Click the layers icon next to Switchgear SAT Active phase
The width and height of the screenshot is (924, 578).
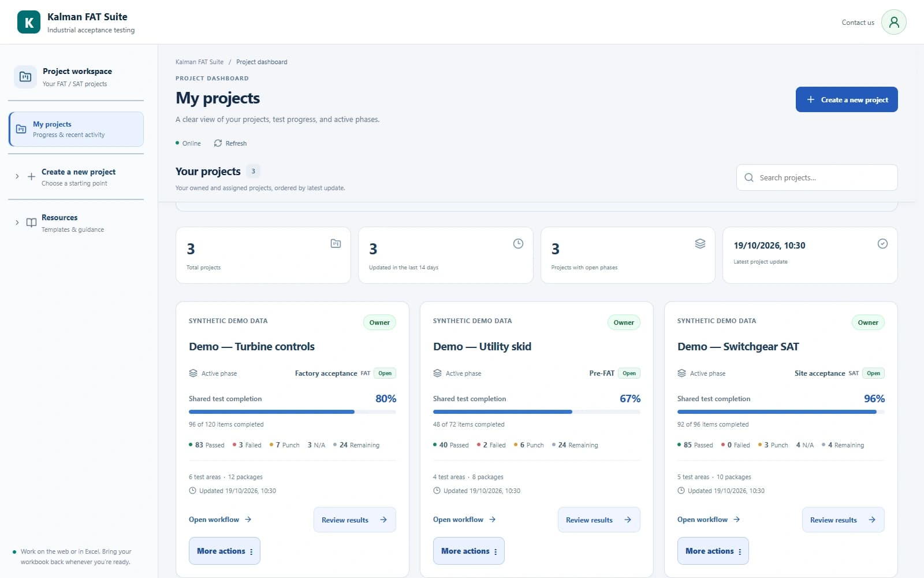pos(682,373)
